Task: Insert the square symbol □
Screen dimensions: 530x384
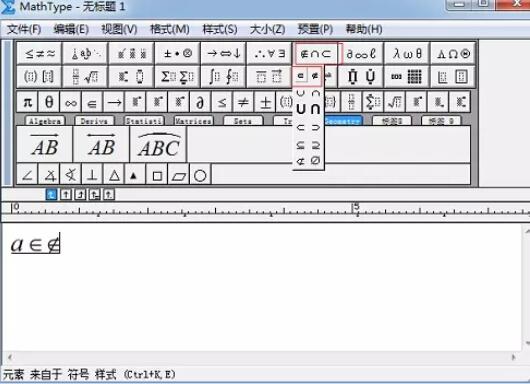Action: [x=157, y=175]
